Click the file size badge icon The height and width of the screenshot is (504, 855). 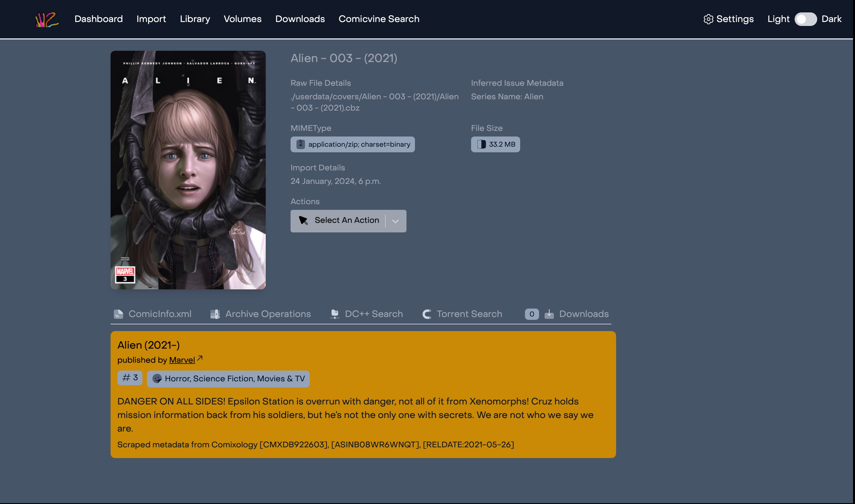pos(481,144)
